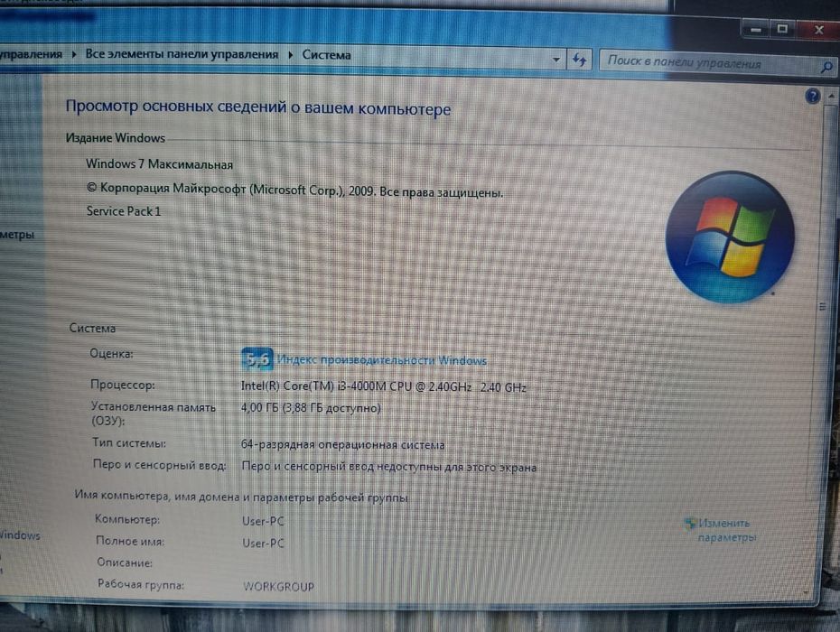Screen dimensions: 840x632
Task: Select the Система breadcrumb item
Action: pos(326,55)
